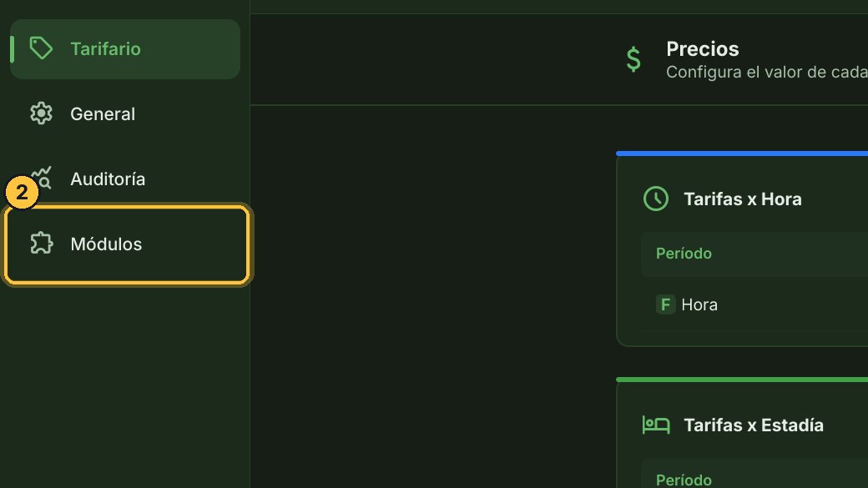This screenshot has width=868, height=488.
Task: Click the Configura el valor description text
Action: (767, 72)
